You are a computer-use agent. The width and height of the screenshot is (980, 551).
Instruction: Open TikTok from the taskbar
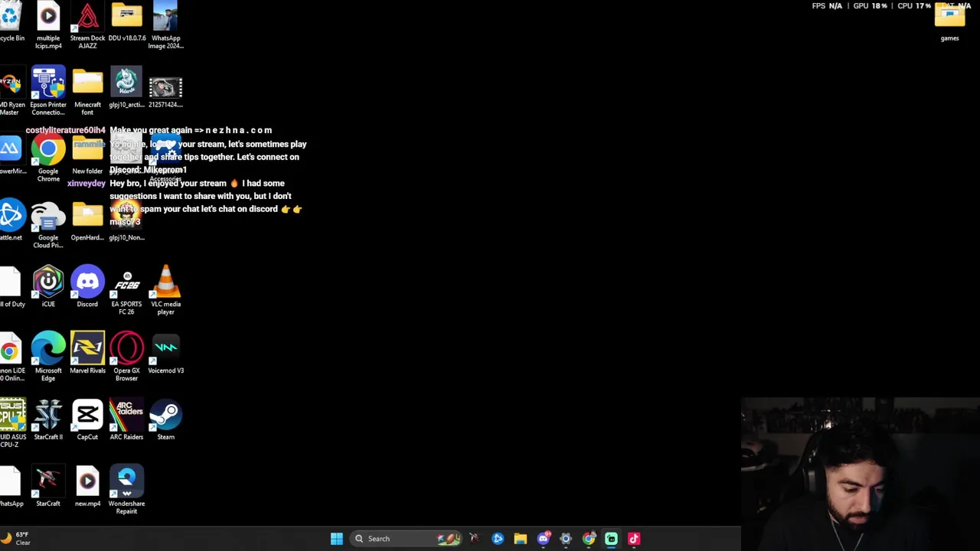(634, 539)
